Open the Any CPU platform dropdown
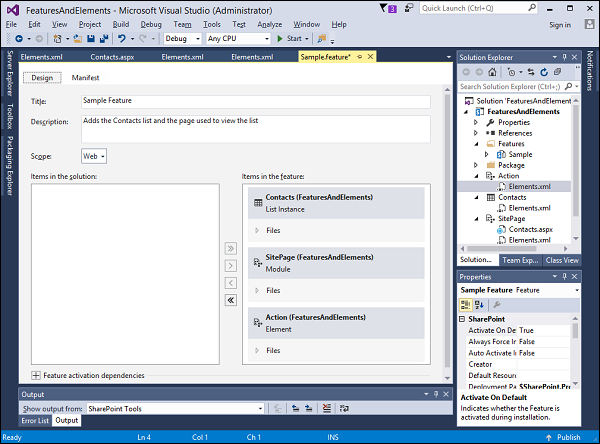This screenshot has width=600, height=444. (238, 39)
